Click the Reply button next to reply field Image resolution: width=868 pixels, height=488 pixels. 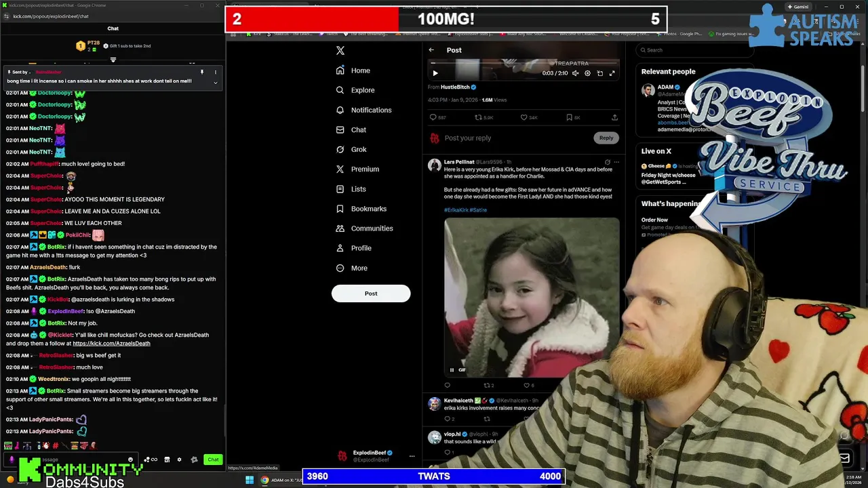(x=606, y=138)
